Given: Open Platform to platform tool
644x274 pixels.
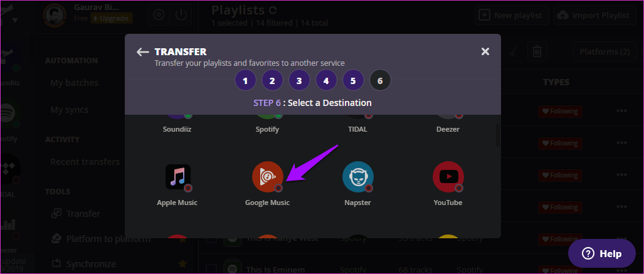Looking at the screenshot, I should (100, 239).
